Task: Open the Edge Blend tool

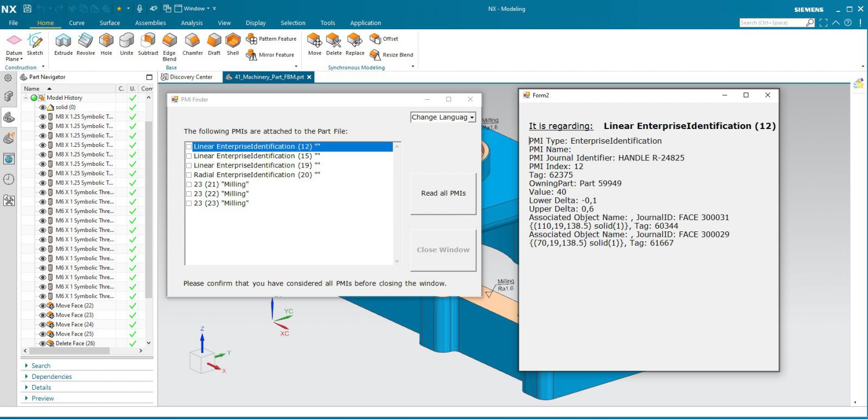Action: 169,47
